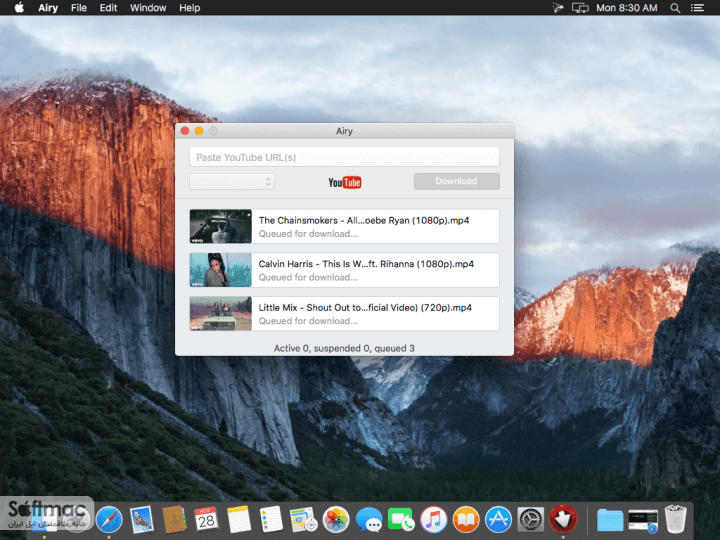Select the Little Mix video thumbnail
The image size is (720, 540).
point(221,314)
